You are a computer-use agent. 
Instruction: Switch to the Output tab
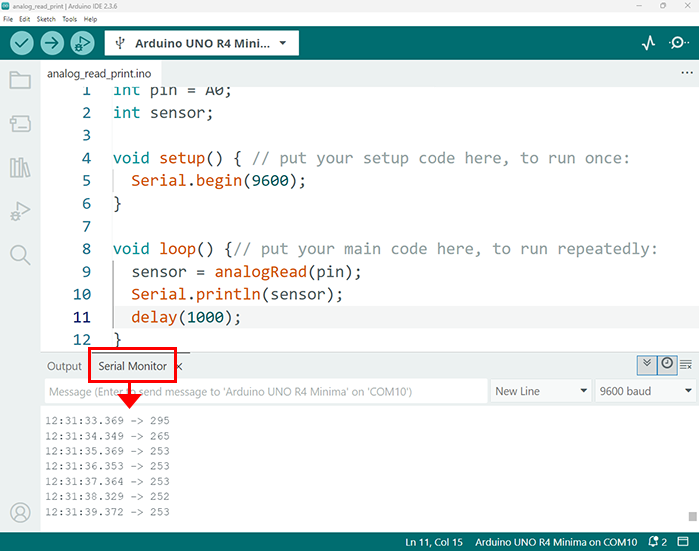64,366
